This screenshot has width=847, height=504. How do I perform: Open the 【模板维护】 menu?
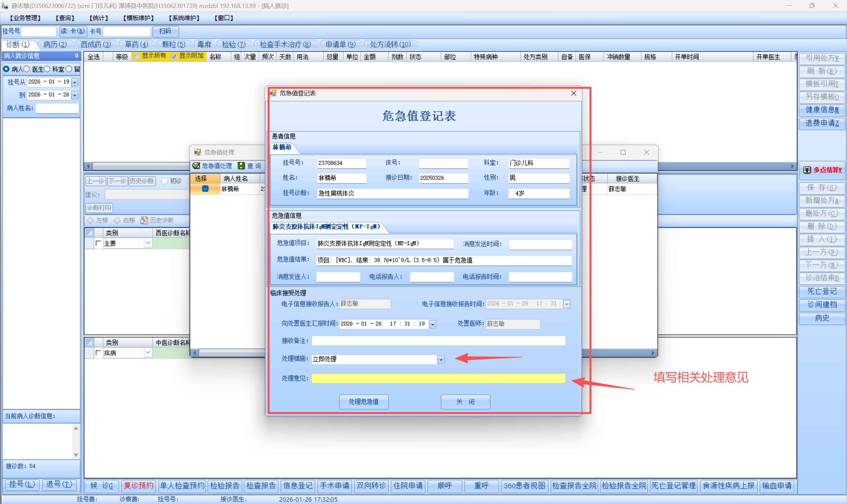[x=138, y=18]
